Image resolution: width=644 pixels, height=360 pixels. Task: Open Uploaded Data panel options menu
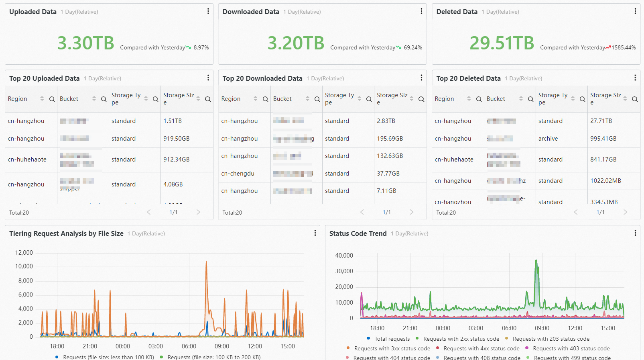coord(208,11)
